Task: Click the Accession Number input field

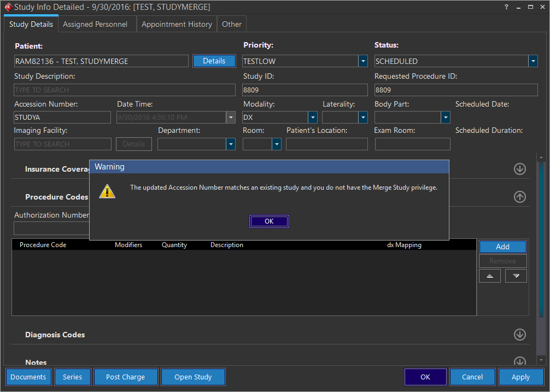Action: pyautogui.click(x=62, y=117)
